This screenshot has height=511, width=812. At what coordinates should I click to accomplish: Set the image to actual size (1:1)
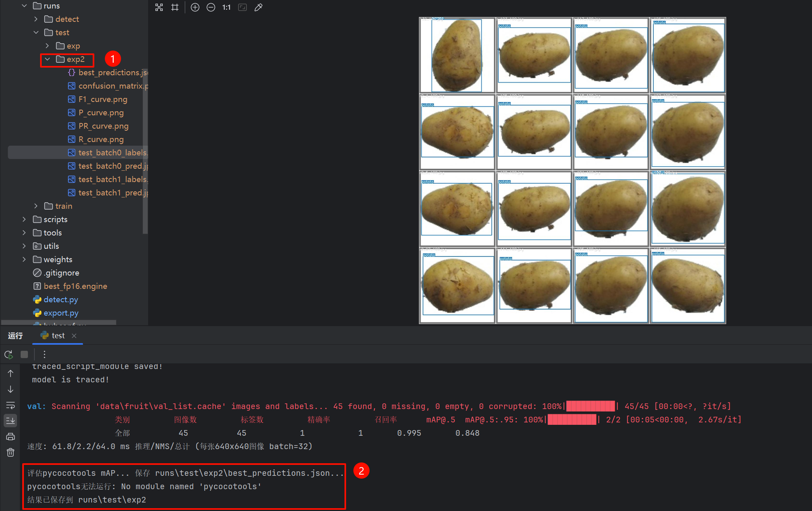pos(226,7)
